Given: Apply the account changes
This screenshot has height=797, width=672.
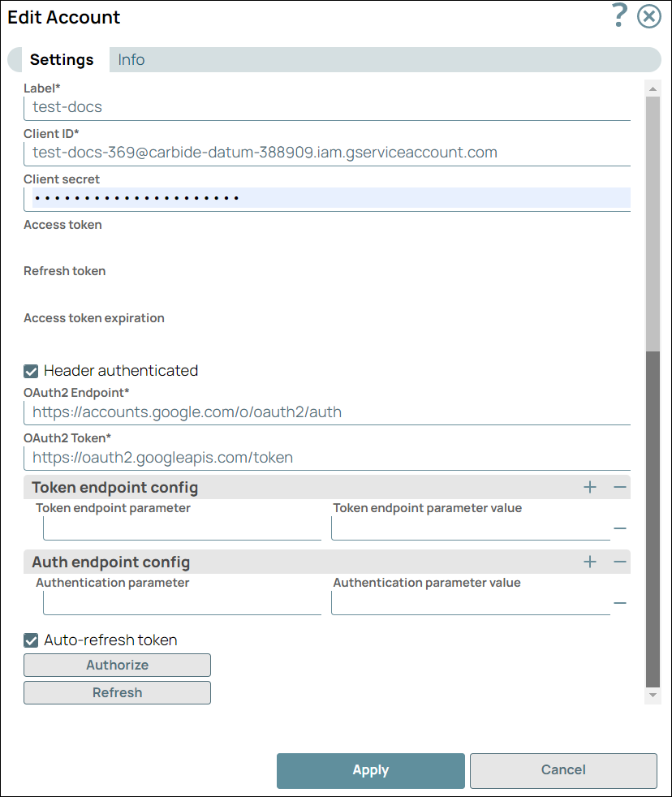Looking at the screenshot, I should 370,770.
